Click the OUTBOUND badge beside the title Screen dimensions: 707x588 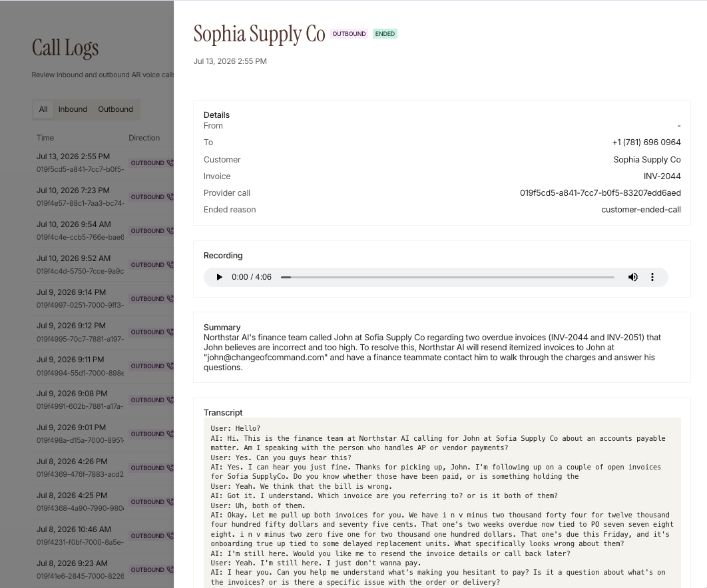pyautogui.click(x=349, y=34)
